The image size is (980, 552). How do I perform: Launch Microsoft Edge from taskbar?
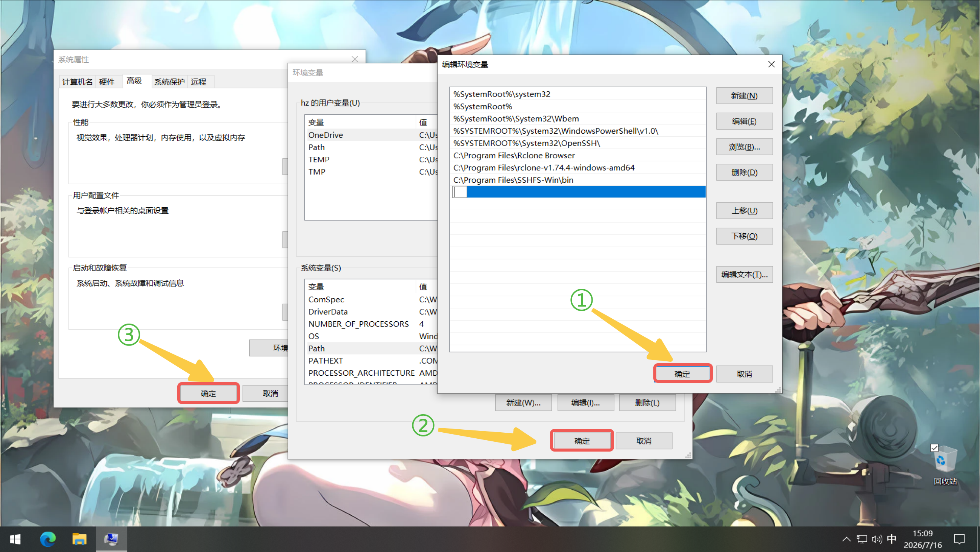[48, 539]
